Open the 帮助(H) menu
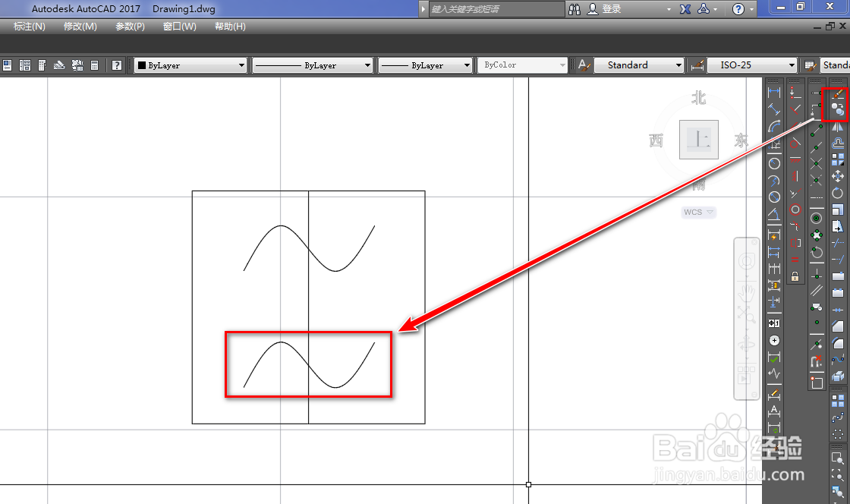The image size is (850, 504). 230,26
